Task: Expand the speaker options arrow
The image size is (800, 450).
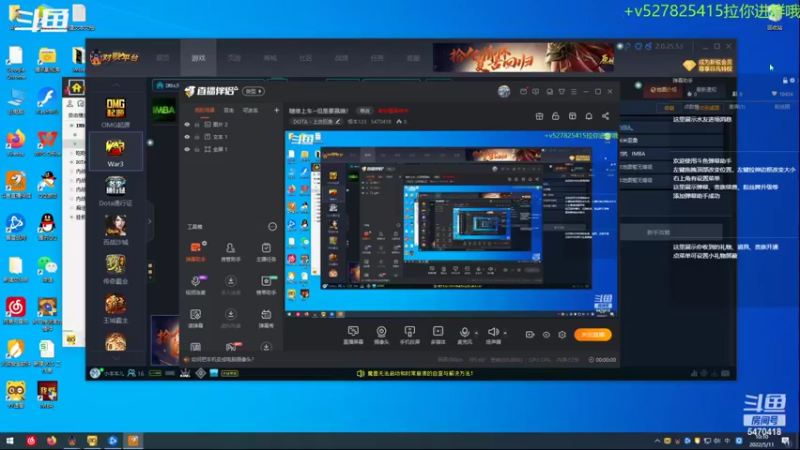Action: (x=505, y=333)
